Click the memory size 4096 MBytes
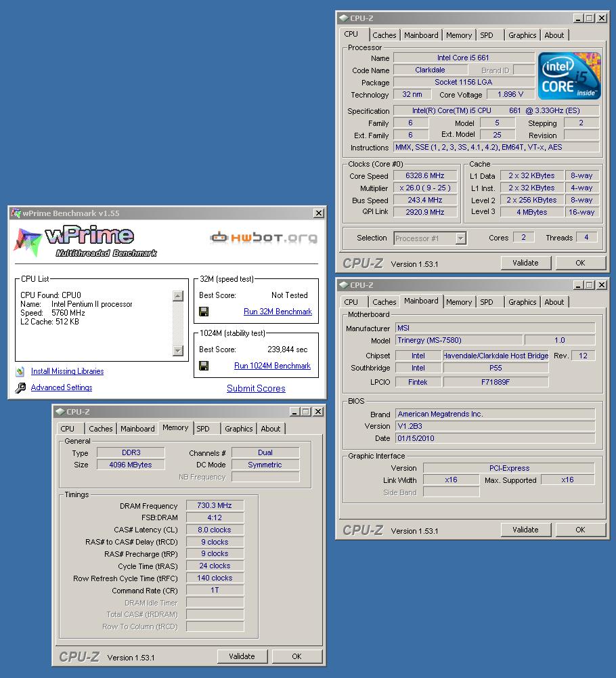 131,465
